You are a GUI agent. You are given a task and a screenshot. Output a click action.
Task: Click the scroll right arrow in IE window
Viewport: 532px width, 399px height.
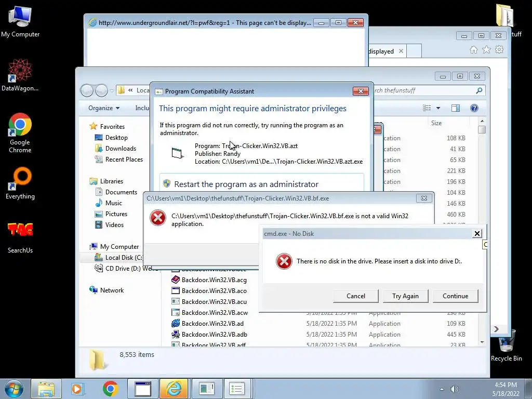(496, 329)
